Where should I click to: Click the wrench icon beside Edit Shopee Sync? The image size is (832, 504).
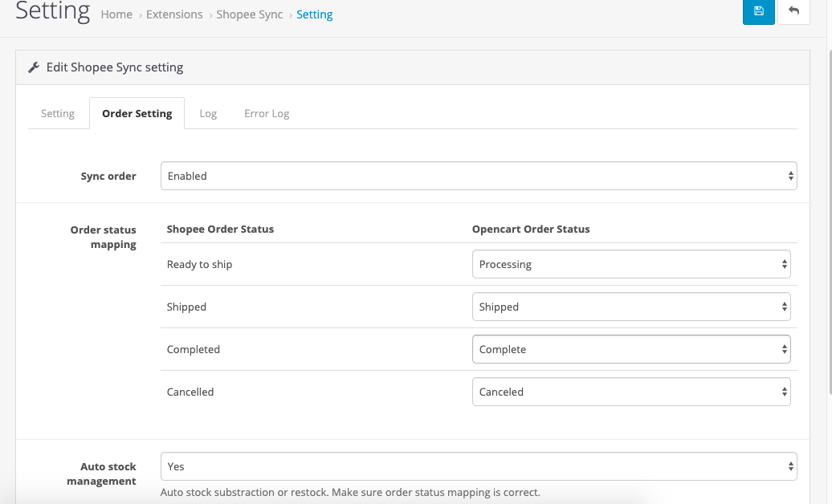point(34,67)
